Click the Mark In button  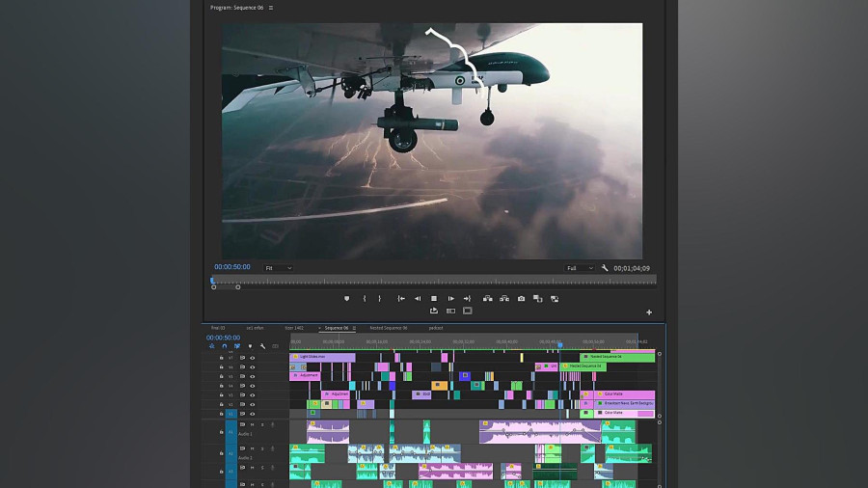tap(365, 298)
